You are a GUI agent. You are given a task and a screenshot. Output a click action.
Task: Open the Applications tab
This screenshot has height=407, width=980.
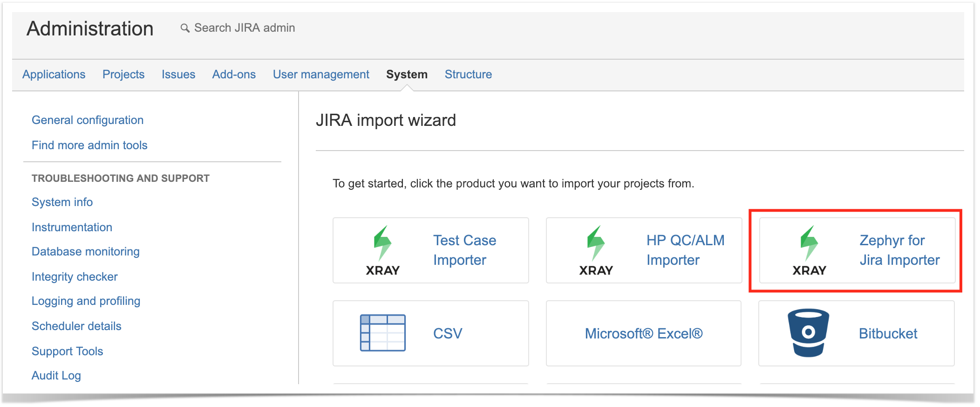54,75
